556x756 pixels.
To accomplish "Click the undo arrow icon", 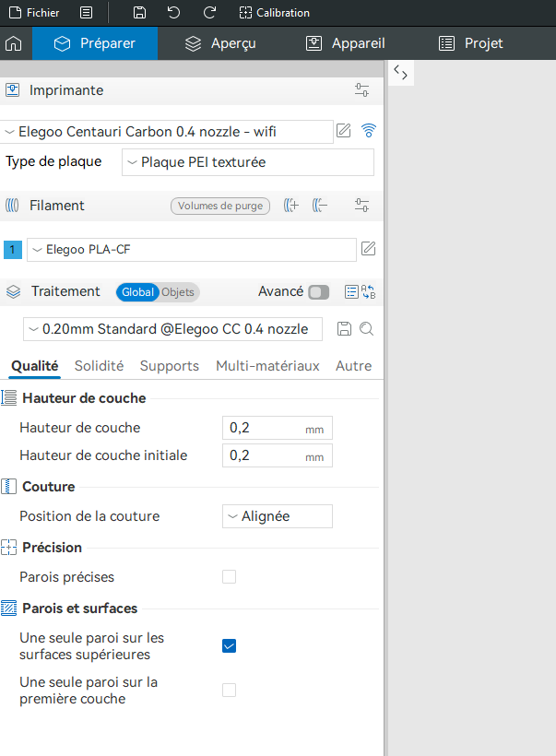I will (x=173, y=13).
